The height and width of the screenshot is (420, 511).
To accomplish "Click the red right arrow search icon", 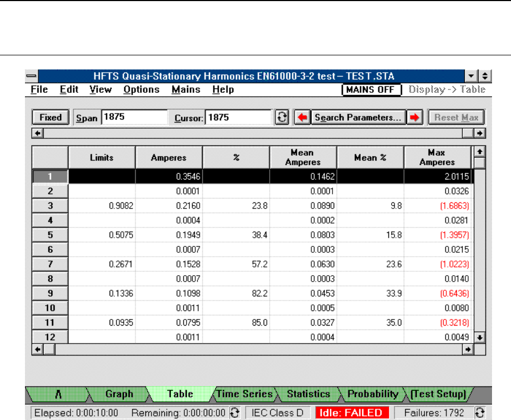I will pyautogui.click(x=416, y=117).
